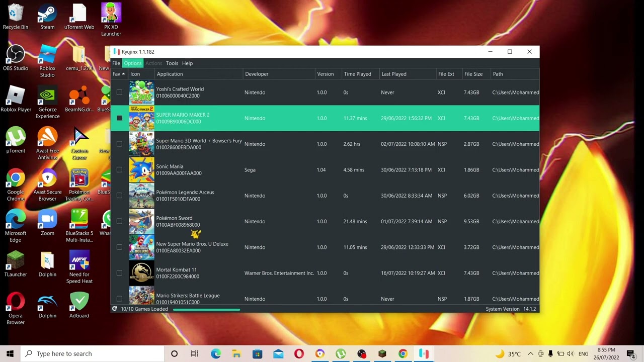The width and height of the screenshot is (644, 362).
Task: Toggle favorite for New Super Mario Bros. U
Action: pos(119,247)
